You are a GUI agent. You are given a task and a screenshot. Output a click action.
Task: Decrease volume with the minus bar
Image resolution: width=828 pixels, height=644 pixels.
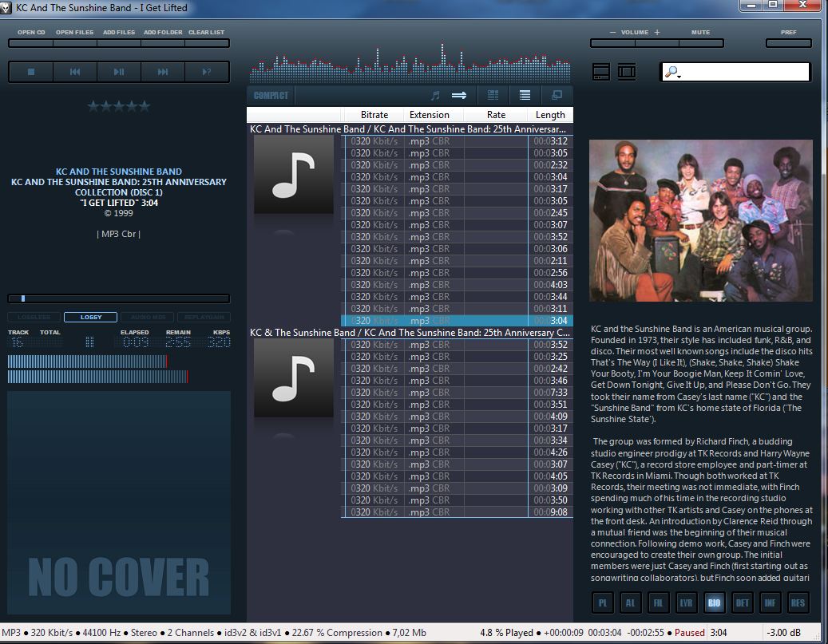click(612, 43)
